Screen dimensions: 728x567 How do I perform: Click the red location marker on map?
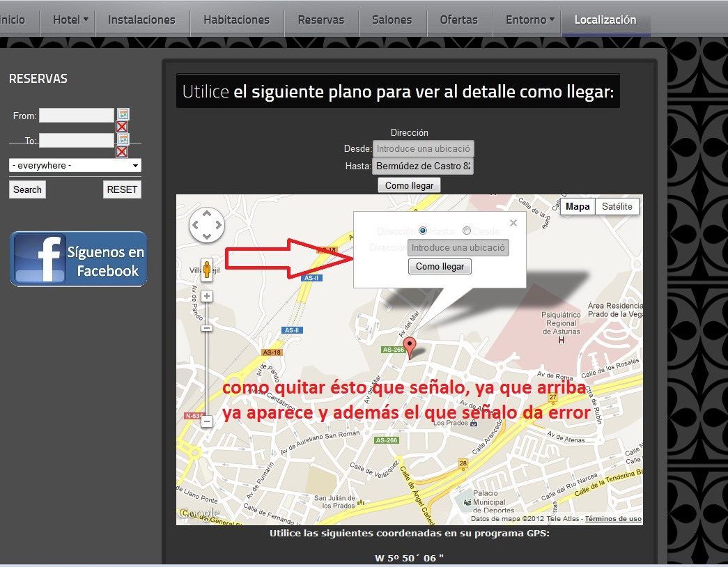click(410, 348)
